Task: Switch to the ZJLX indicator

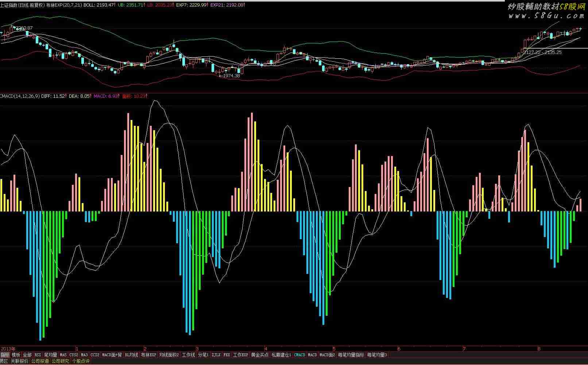Action: (216, 355)
